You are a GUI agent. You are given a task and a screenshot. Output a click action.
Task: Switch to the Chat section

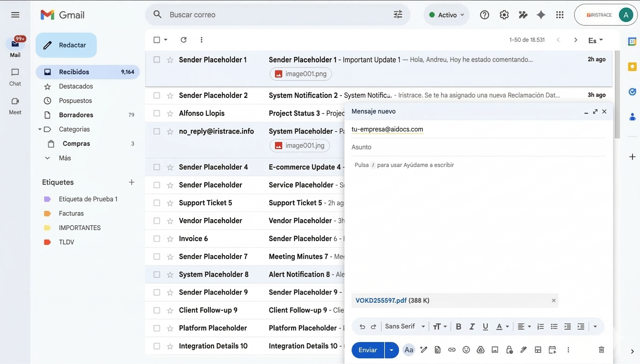tap(15, 77)
